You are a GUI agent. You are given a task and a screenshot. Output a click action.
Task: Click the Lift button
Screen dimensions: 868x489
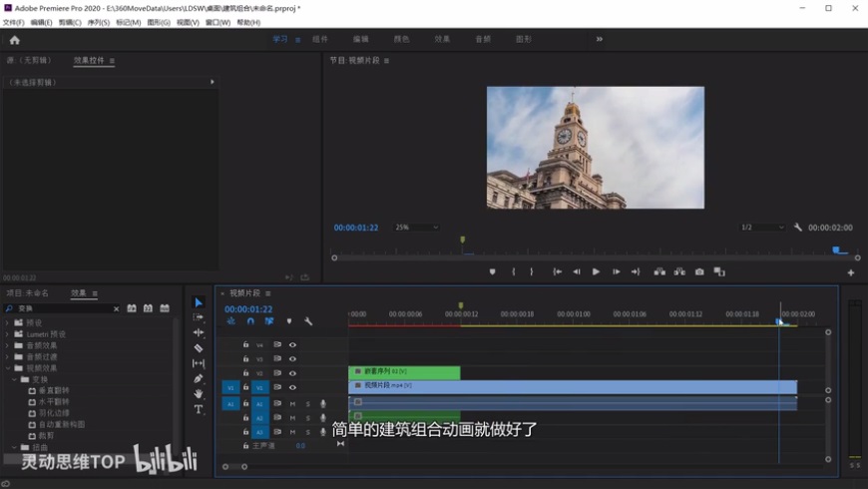pyautogui.click(x=659, y=271)
